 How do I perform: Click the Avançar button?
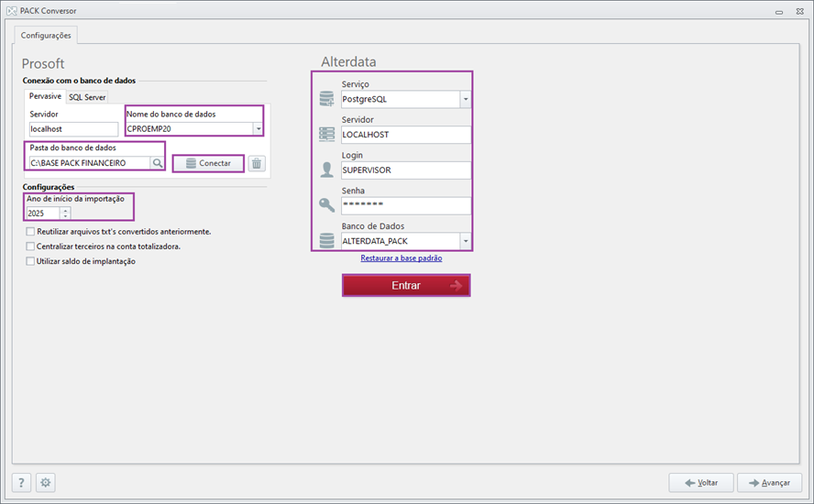point(769,483)
